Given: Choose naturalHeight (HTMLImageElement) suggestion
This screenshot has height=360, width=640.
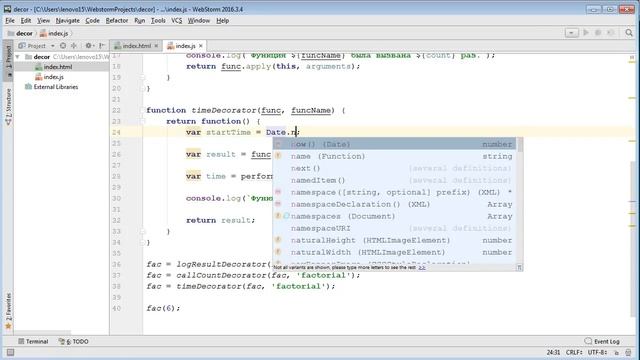Looking at the screenshot, I should tap(394, 240).
